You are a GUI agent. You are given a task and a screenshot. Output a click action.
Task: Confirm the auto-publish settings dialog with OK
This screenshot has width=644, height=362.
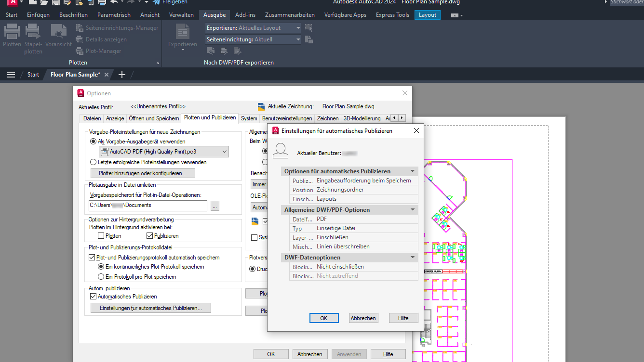pos(324,318)
